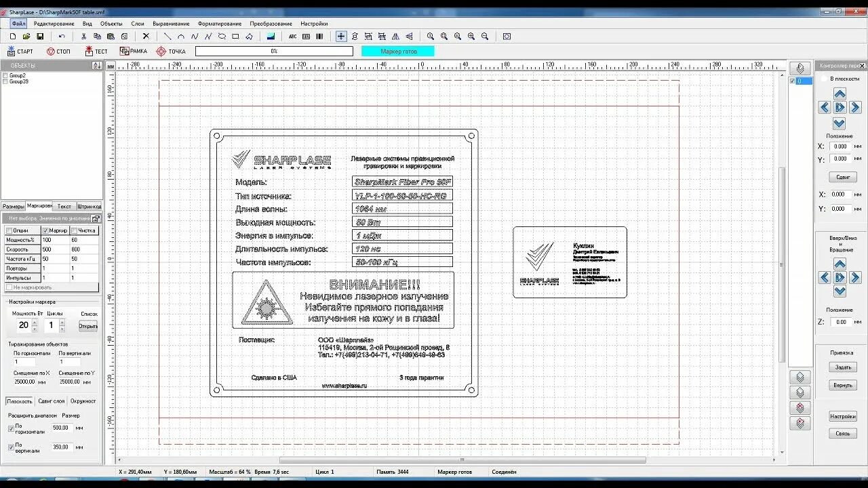This screenshot has height=488, width=868.
Task: Select the Arc drawing tool
Action: click(181, 36)
